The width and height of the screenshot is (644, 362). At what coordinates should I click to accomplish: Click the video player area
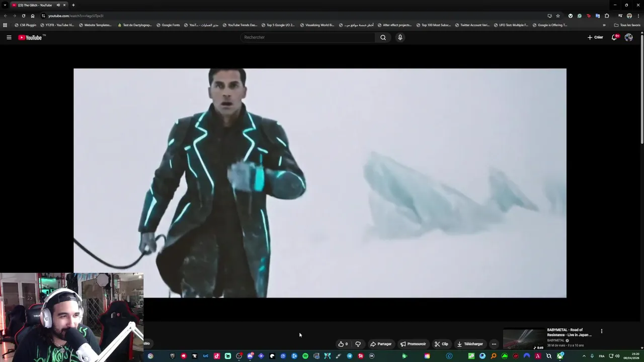point(320,183)
